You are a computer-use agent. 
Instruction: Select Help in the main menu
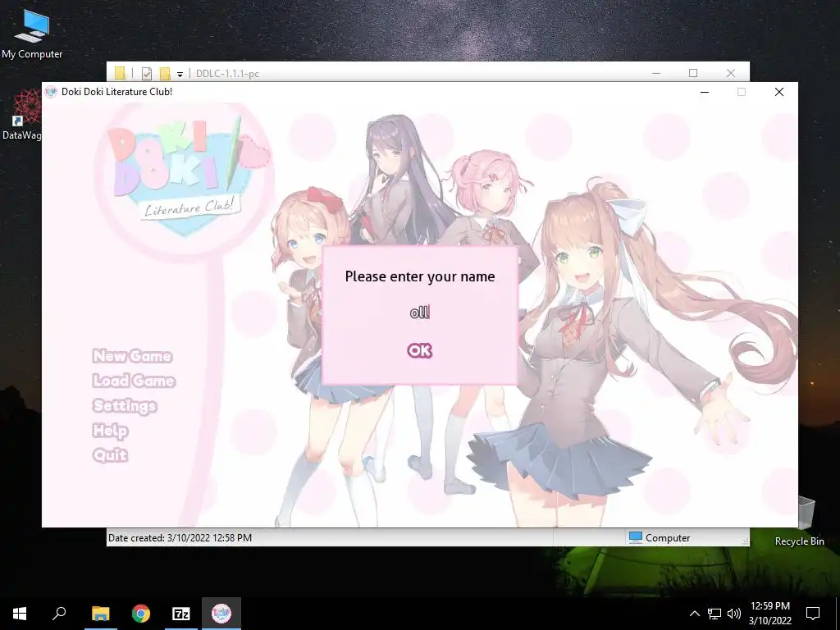(x=111, y=430)
